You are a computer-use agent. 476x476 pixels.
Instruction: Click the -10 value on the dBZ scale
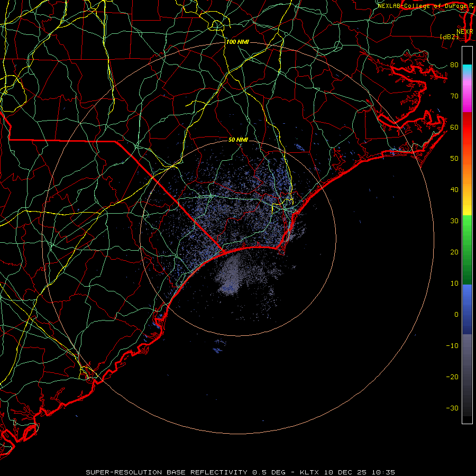point(452,346)
